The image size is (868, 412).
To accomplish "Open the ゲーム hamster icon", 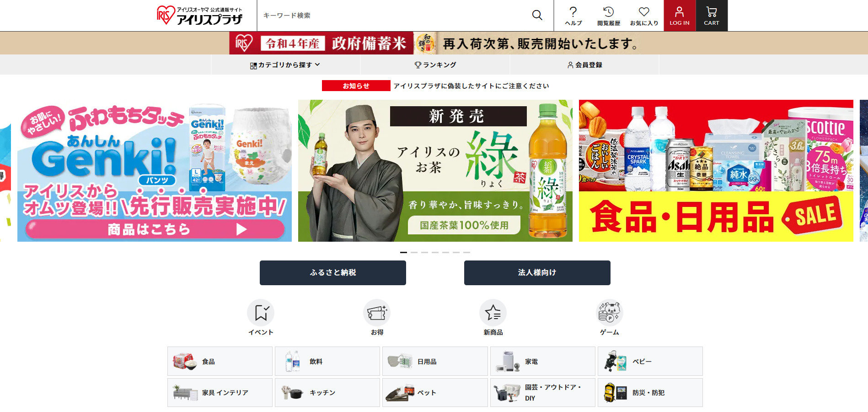I will tap(609, 313).
